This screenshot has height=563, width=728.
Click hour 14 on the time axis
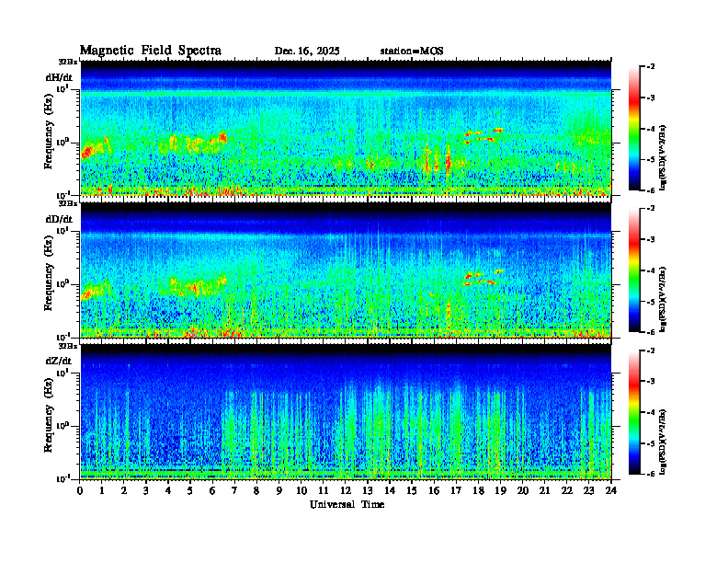(x=390, y=490)
